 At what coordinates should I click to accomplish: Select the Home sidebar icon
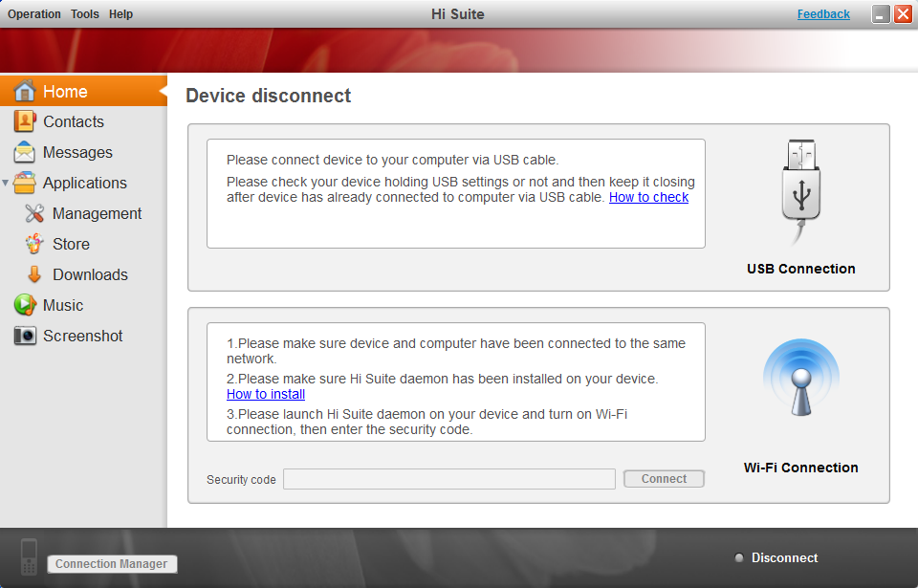[x=25, y=91]
